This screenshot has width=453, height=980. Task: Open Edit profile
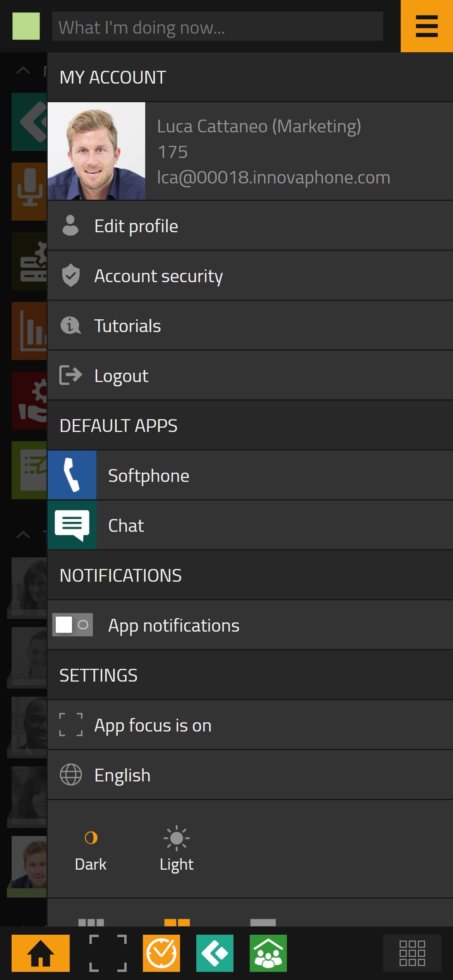[x=250, y=226]
